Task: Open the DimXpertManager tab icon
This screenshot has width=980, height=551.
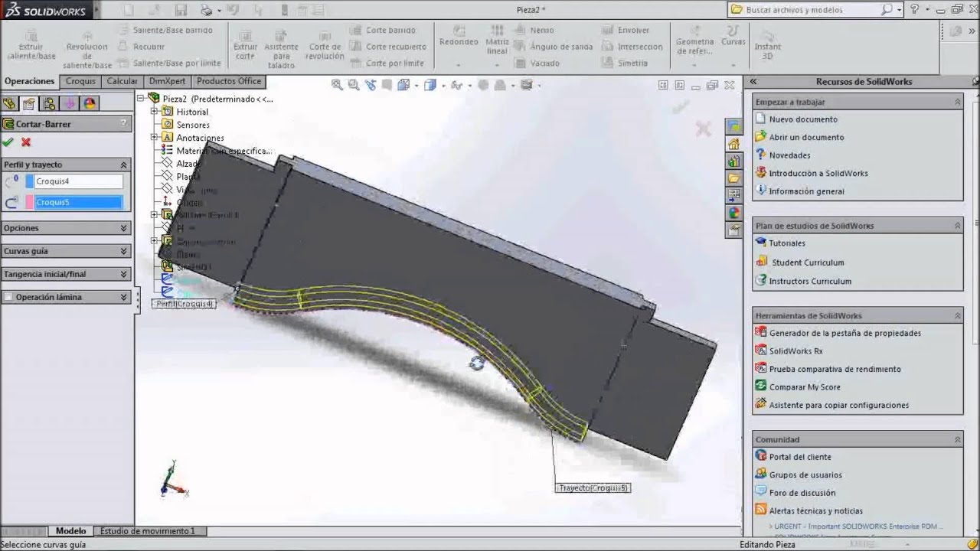Action: (69, 104)
